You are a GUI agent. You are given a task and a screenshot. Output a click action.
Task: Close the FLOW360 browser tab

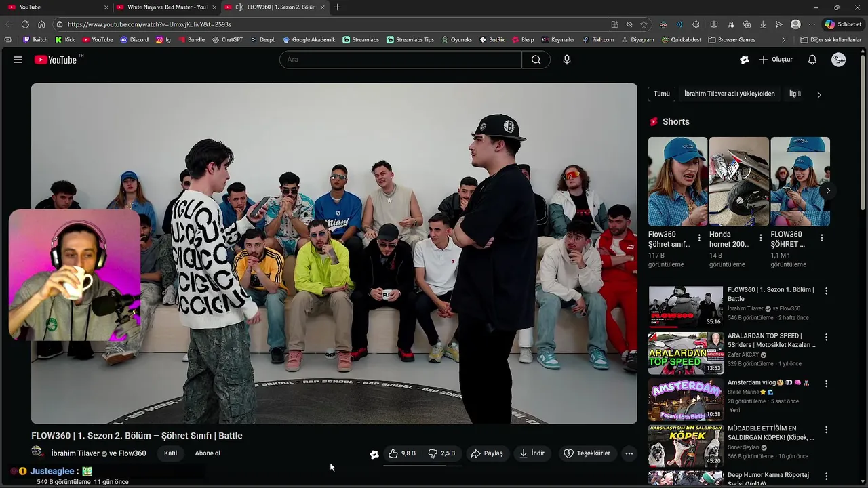coord(322,7)
